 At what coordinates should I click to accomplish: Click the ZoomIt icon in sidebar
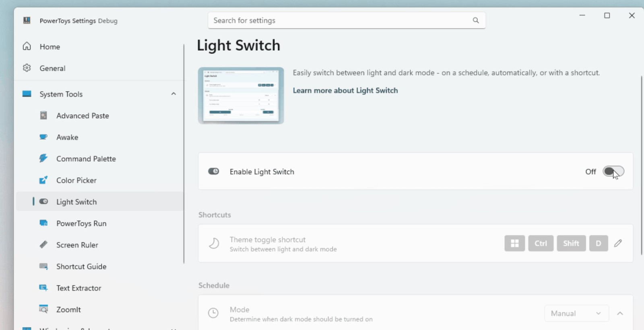(x=43, y=309)
